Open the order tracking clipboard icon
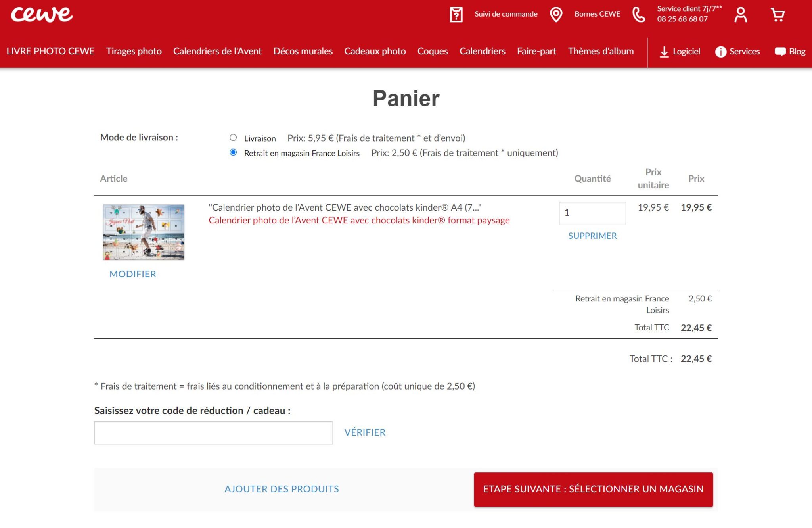This screenshot has height=528, width=812. [x=456, y=15]
